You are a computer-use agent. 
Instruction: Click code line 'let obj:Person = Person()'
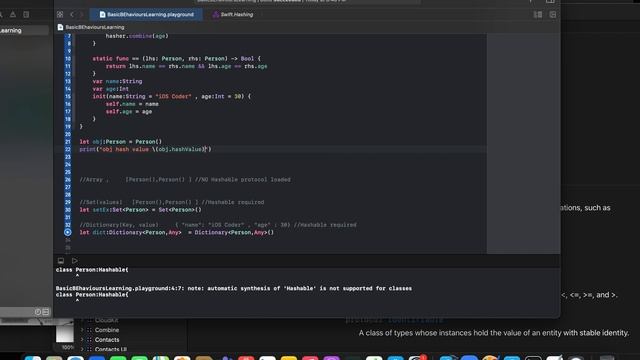click(x=120, y=142)
